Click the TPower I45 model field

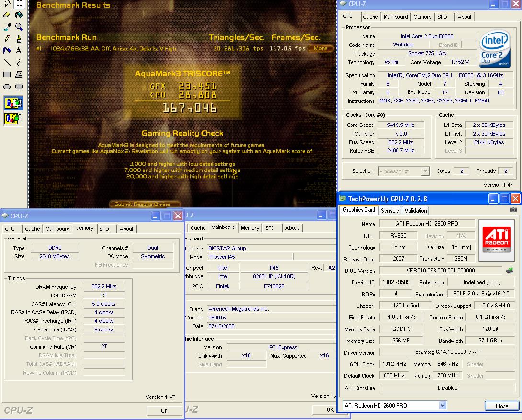[250, 257]
